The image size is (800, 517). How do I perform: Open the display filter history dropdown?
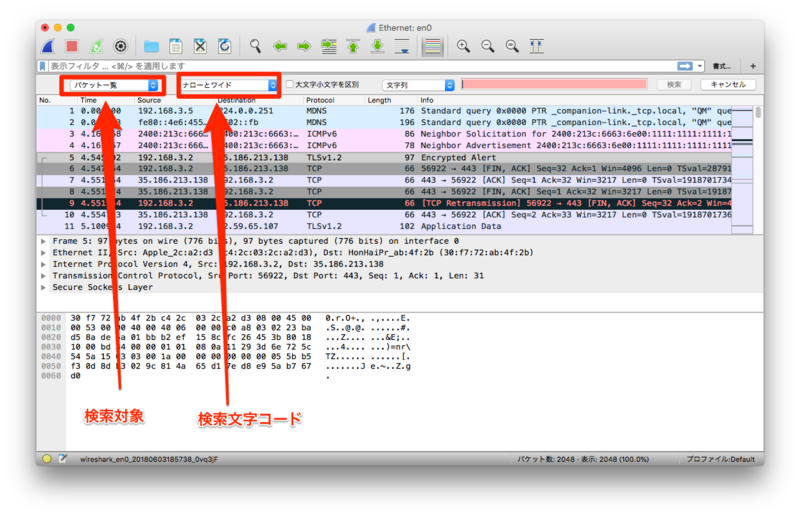(x=700, y=66)
